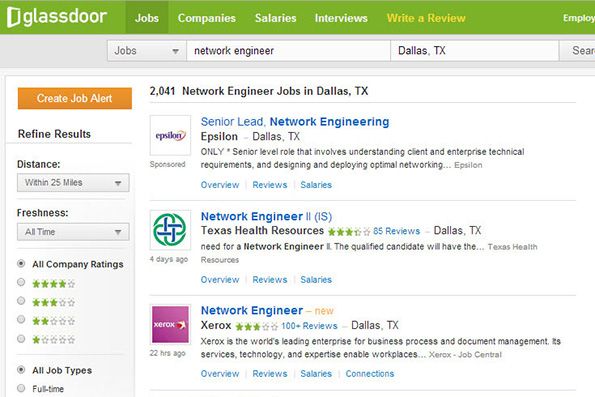Filter by one-star company ratings
Screen dimensions: 595x397
point(21,339)
